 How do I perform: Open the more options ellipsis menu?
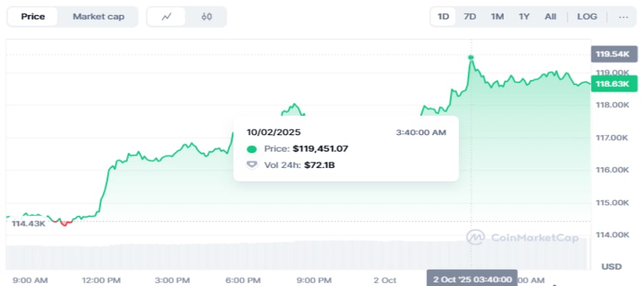623,16
